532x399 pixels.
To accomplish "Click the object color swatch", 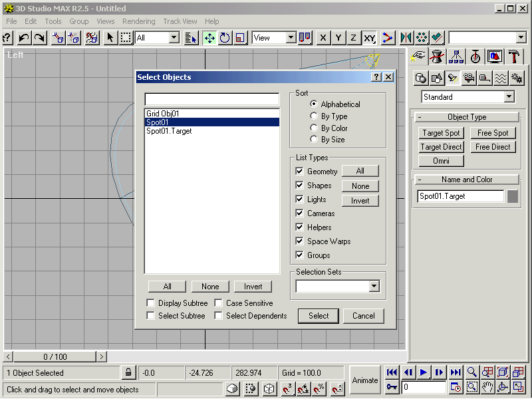I will tap(513, 196).
